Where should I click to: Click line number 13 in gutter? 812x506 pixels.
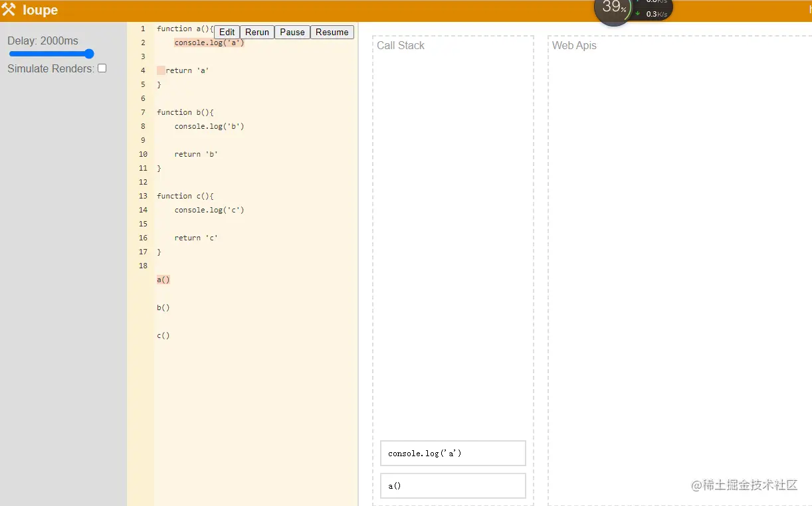pos(143,196)
